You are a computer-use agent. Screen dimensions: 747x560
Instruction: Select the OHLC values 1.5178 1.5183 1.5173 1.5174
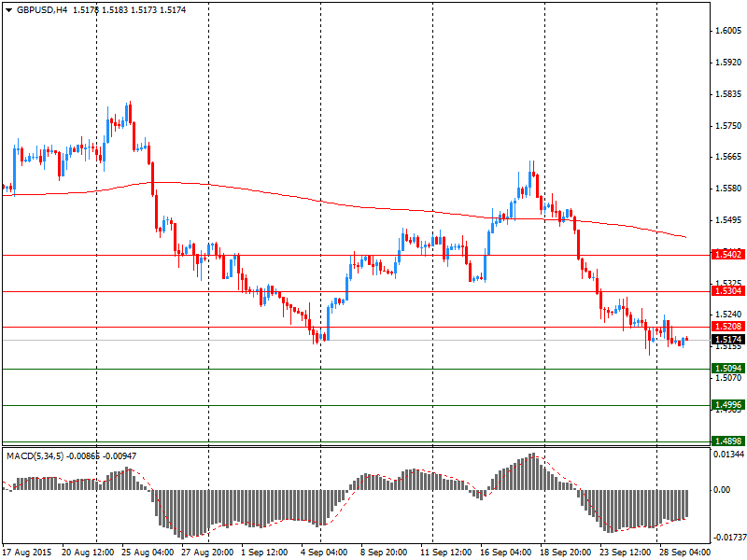click(x=130, y=10)
